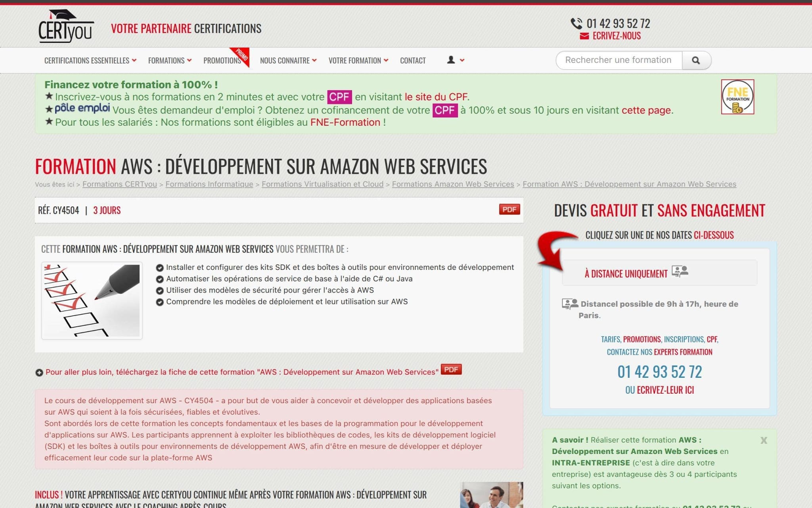Image resolution: width=812 pixels, height=508 pixels.
Task: Click the PDF icon after the fiche formation link
Action: 451,369
